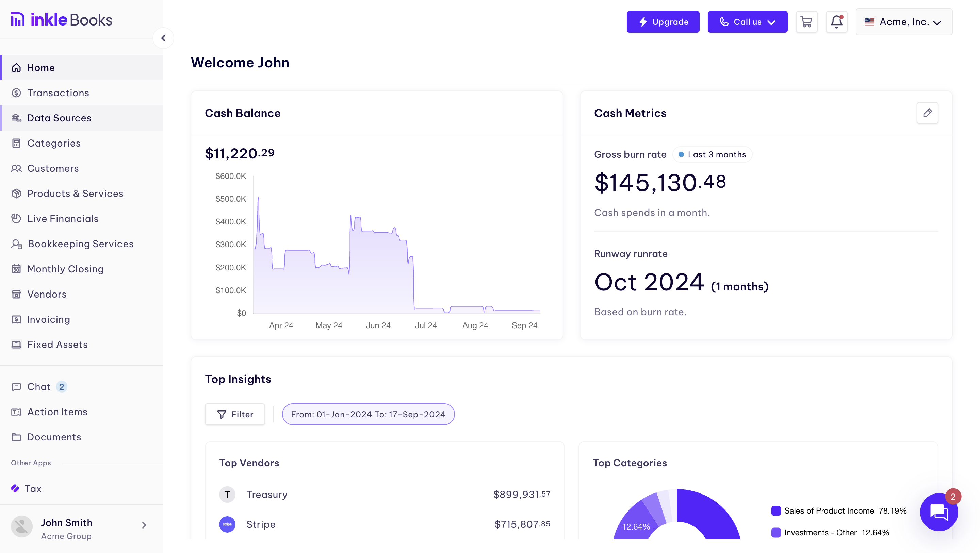This screenshot has height=553, width=980.
Task: Click the Transactions sidebar icon
Action: [16, 92]
